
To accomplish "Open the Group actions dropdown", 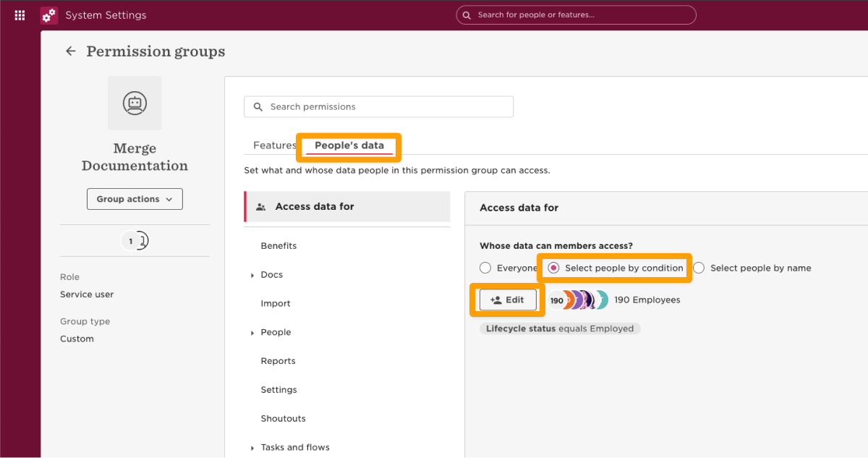I will pyautogui.click(x=135, y=199).
